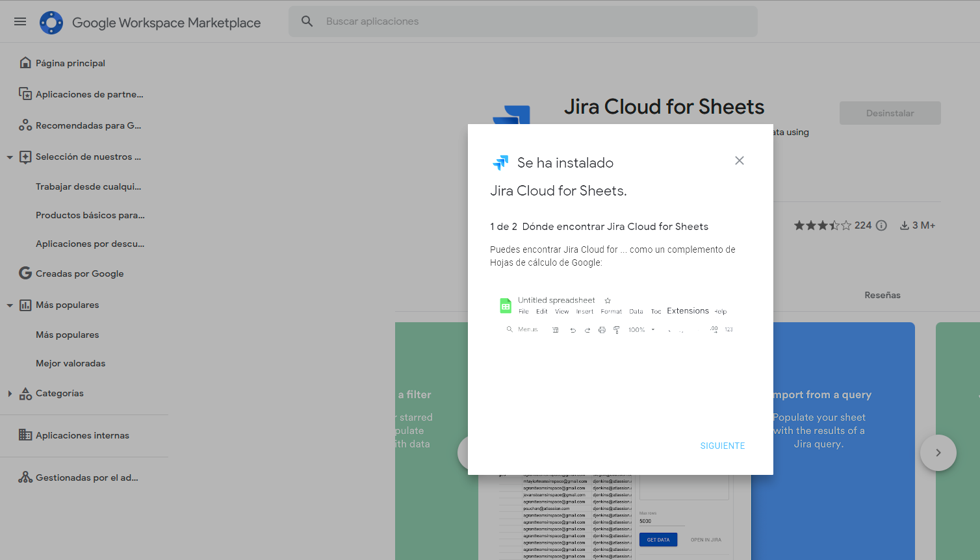980x560 pixels.
Task: Click the Gestionadas por el administrador icon
Action: pos(25,477)
